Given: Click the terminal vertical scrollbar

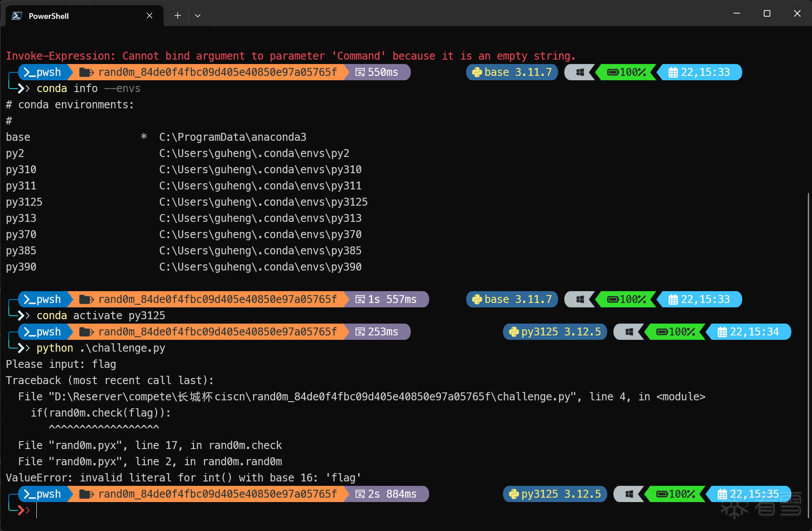Looking at the screenshot, I should 808,355.
